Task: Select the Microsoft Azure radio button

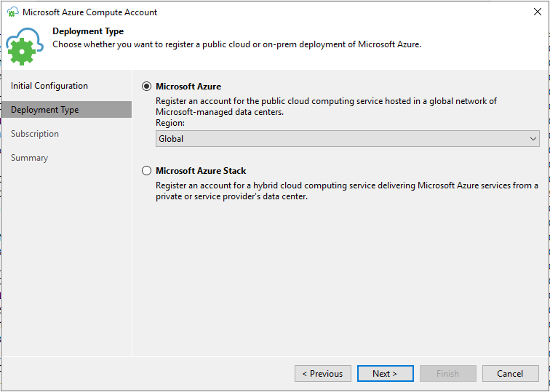Action: [147, 87]
